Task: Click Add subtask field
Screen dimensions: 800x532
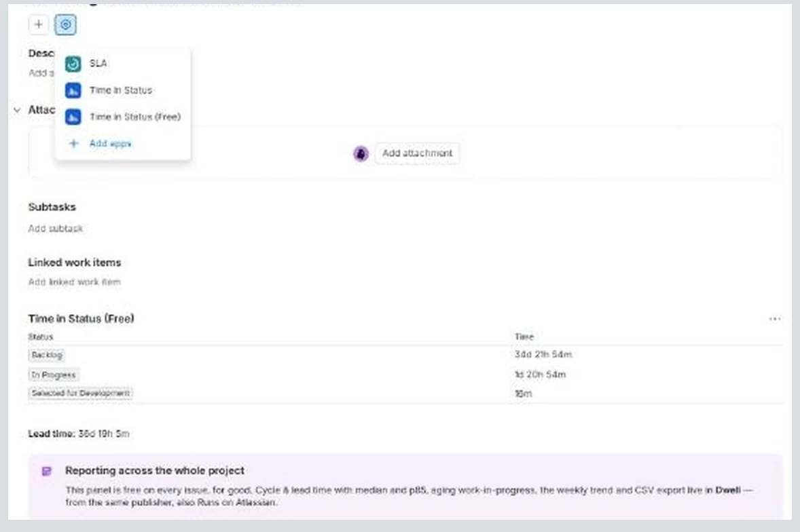Action: click(x=56, y=228)
